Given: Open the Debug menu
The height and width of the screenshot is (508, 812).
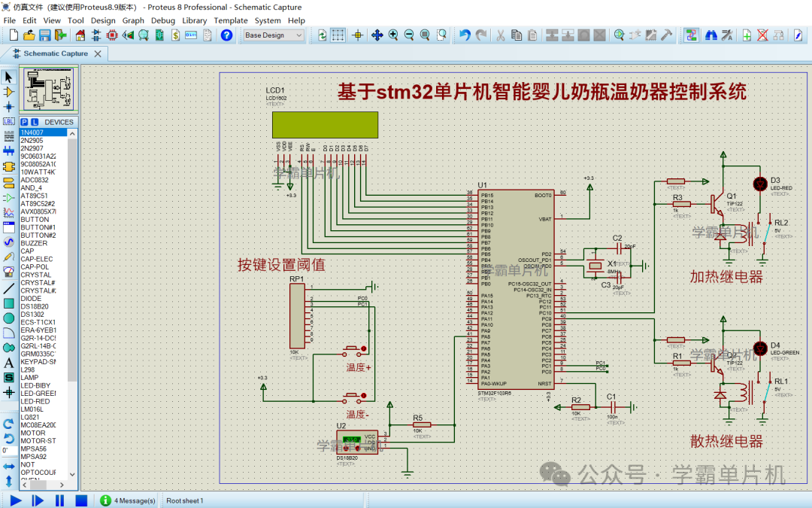Looking at the screenshot, I should (x=163, y=20).
